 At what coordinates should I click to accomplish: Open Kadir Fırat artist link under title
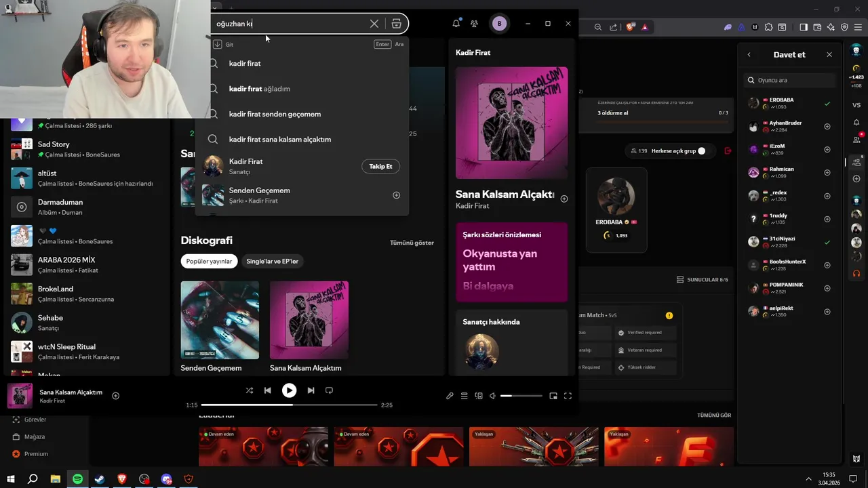coord(472,206)
